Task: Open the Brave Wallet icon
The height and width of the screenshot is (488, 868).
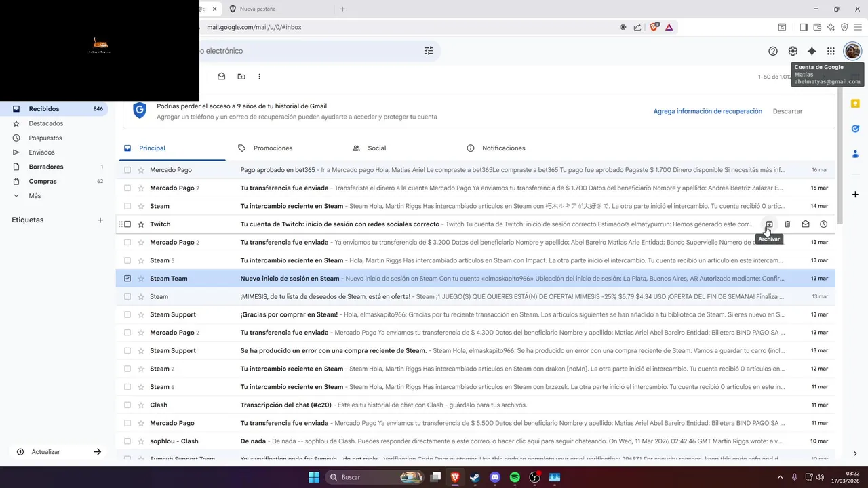Action: [817, 27]
